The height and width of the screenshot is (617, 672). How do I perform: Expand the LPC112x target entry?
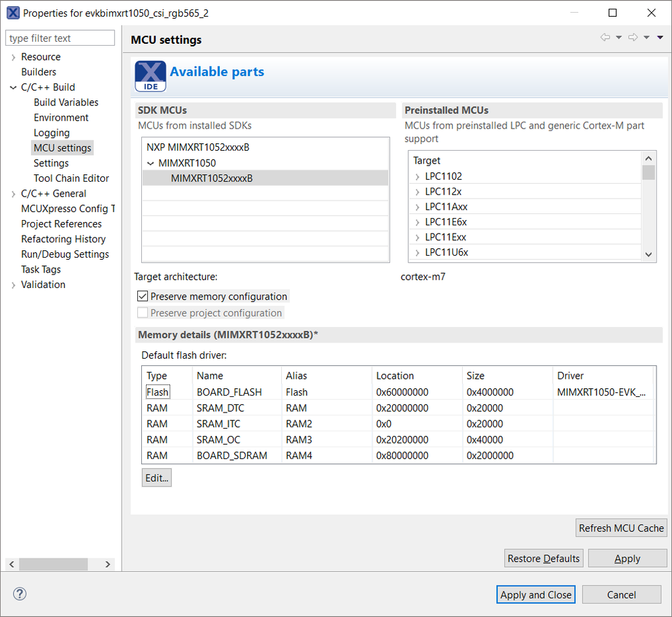[x=417, y=192]
